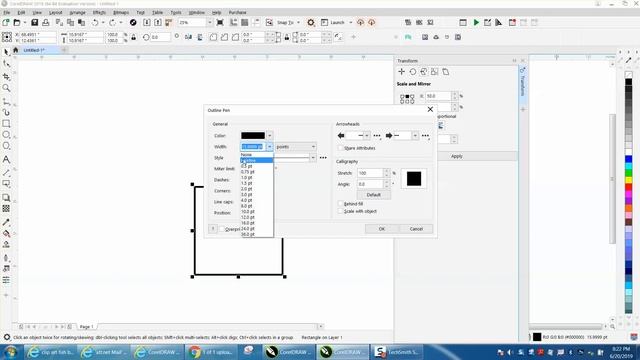Select the Interactive Fill tool
Image resolution: width=640 pixels, height=360 pixels.
[x=6, y=233]
